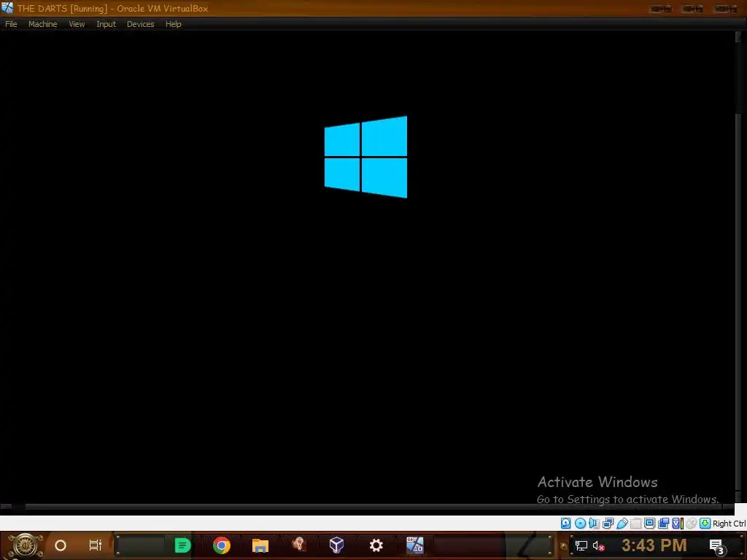
Task: Click the hard disk activity indicator
Action: (565, 524)
